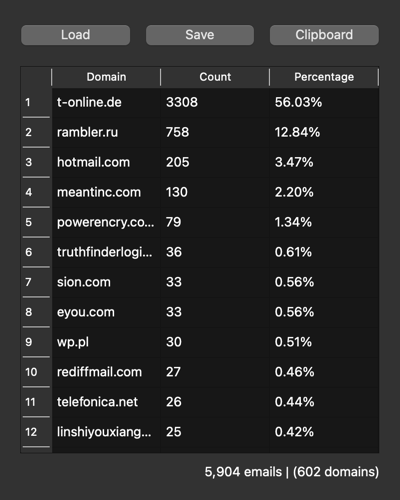Select the sion.com domain cell
Screen dimensions: 400x500
[x=106, y=282]
